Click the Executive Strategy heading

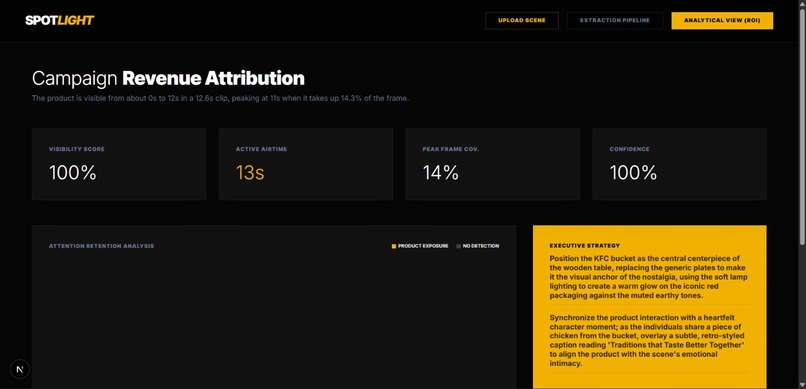[x=584, y=246]
